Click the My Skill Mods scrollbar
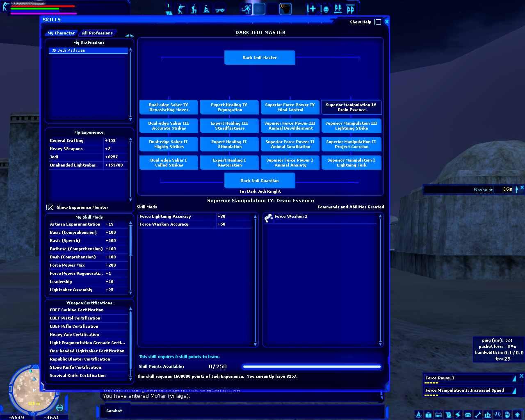 point(131,258)
